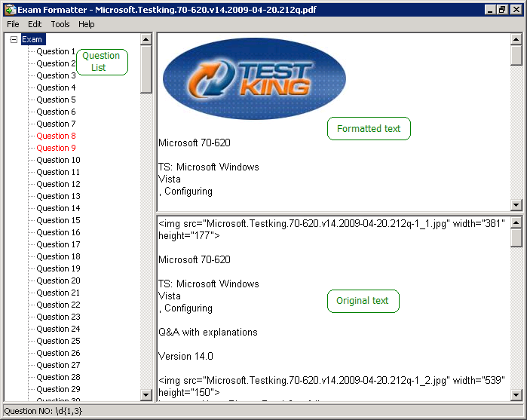Select Question 19 in the list
This screenshot has height=420, width=527.
click(x=59, y=268)
